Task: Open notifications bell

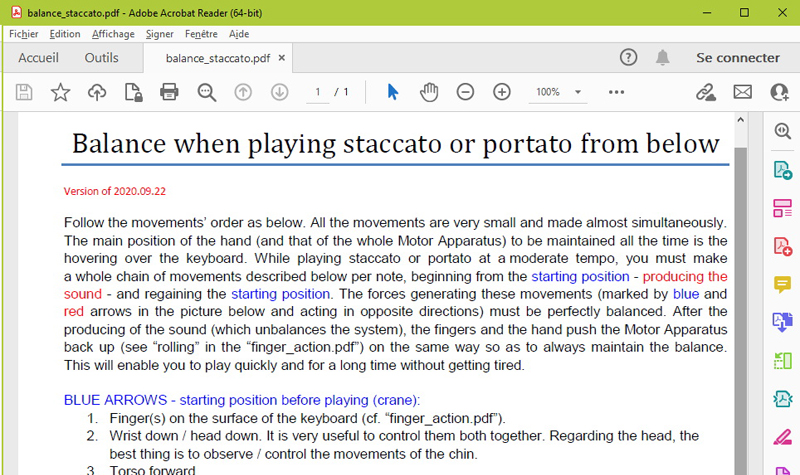Action: [x=662, y=58]
